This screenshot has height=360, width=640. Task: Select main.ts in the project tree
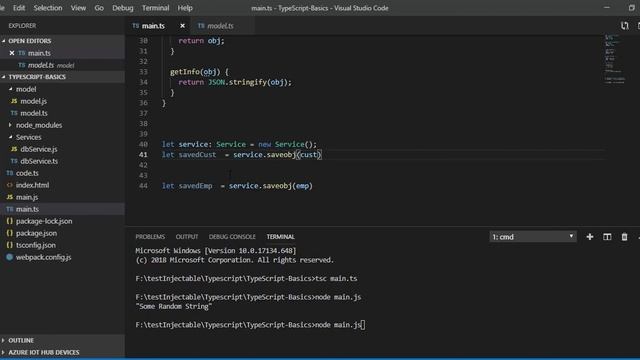point(27,209)
